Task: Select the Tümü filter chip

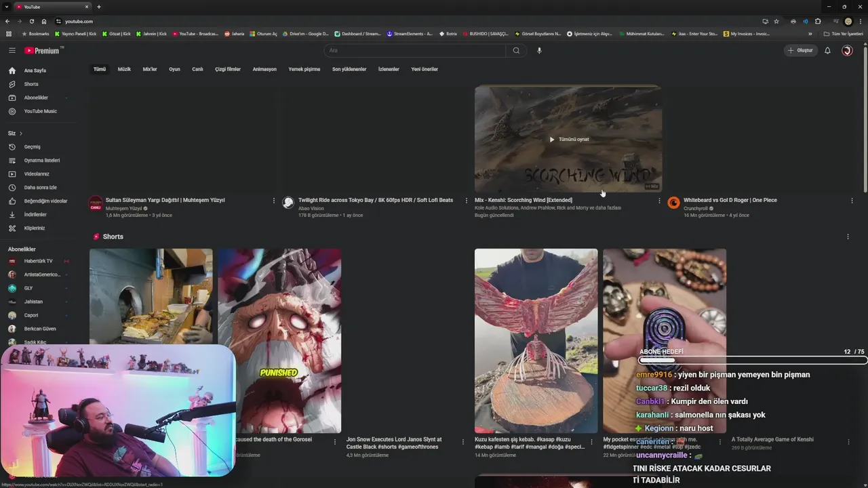Action: click(100, 69)
